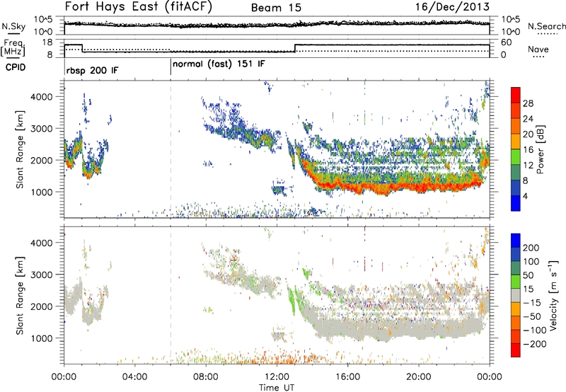
Task: Click the 'rbsp 200 IF' annotation
Action: coord(92,70)
